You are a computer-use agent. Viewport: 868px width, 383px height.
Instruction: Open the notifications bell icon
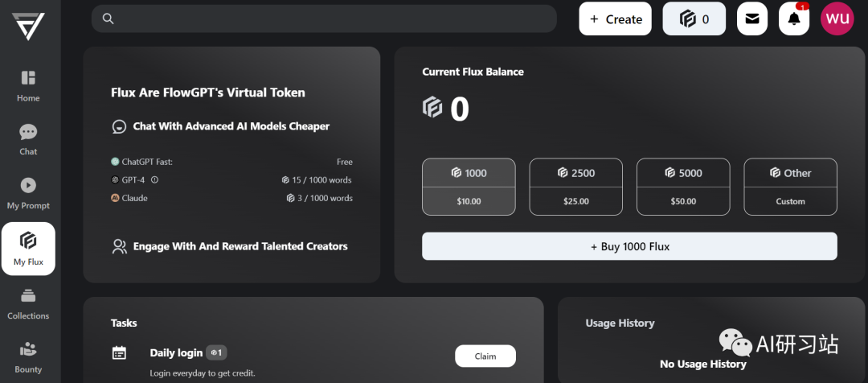point(794,19)
